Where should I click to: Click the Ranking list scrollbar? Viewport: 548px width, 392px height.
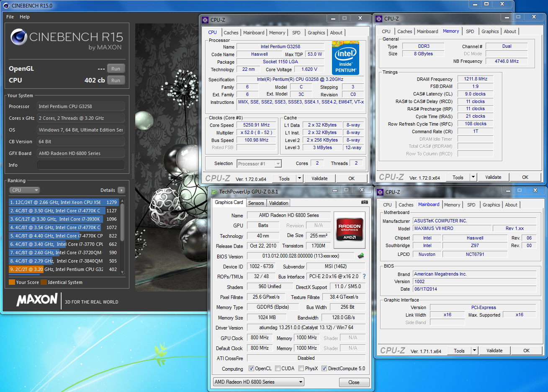pyautogui.click(x=122, y=237)
